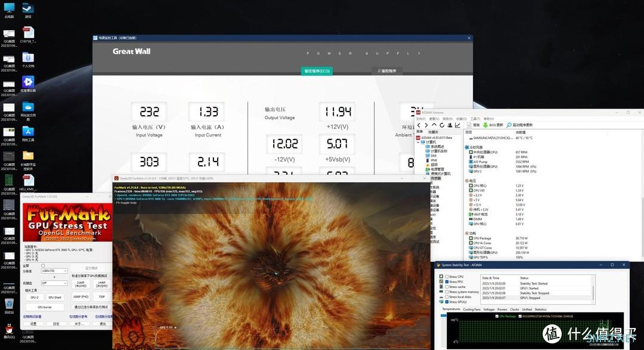Enable Stress system memory checkbox
Viewport: 644px width, 350px height.
447,292
